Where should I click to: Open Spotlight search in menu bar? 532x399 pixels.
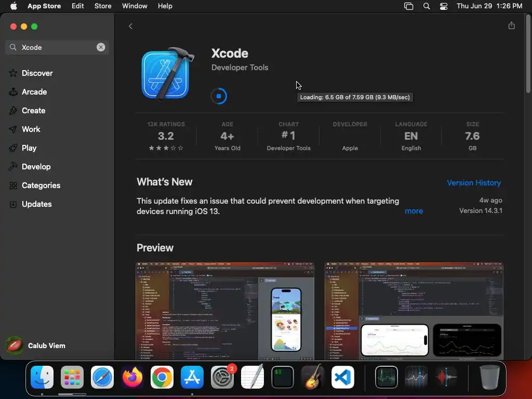point(427,6)
